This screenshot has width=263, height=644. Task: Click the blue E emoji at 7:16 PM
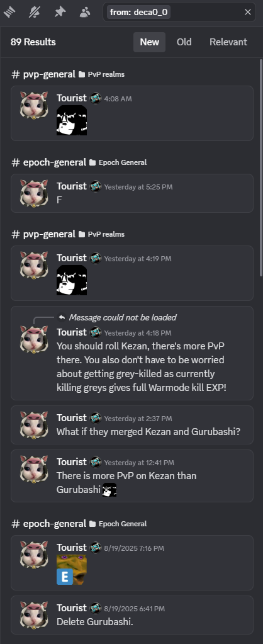[64, 577]
